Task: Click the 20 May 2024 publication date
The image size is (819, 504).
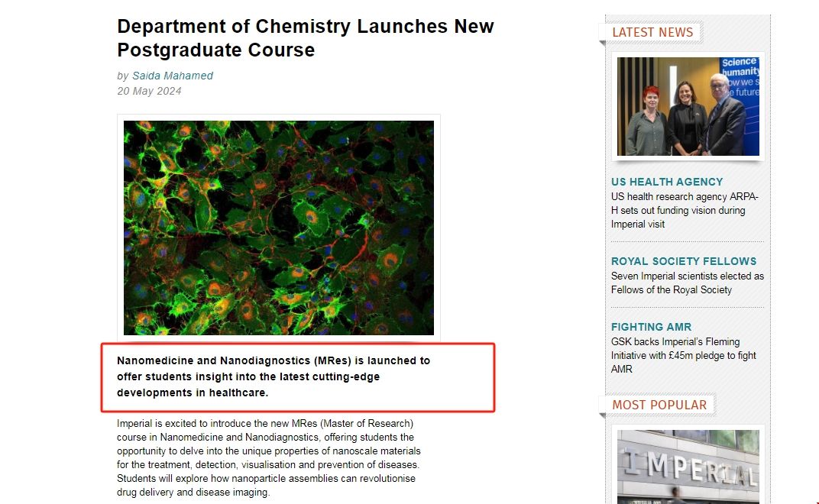Action: (x=149, y=91)
